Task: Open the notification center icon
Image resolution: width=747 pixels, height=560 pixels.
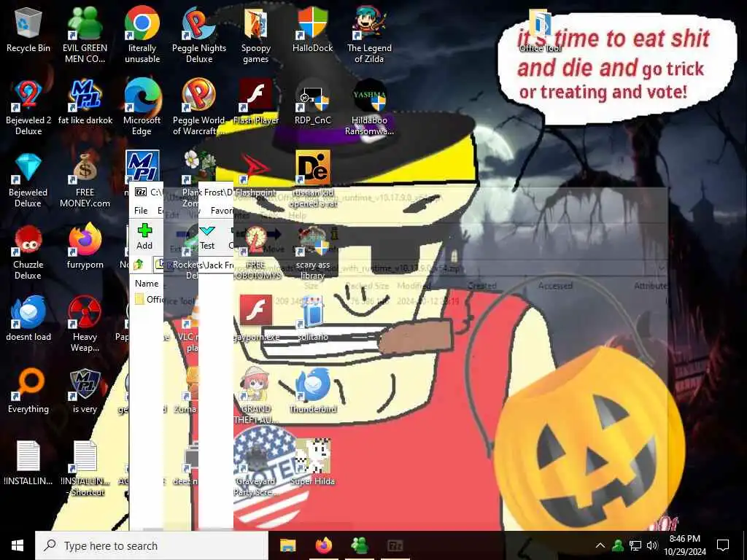Action: 723,545
